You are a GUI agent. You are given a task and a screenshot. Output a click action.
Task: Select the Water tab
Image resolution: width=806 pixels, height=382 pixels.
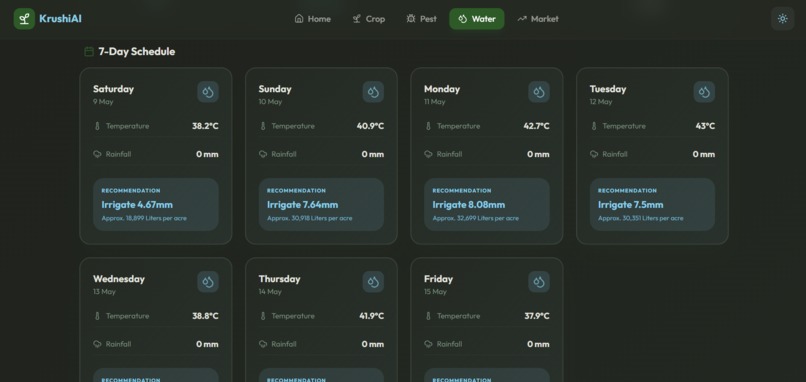tap(477, 19)
